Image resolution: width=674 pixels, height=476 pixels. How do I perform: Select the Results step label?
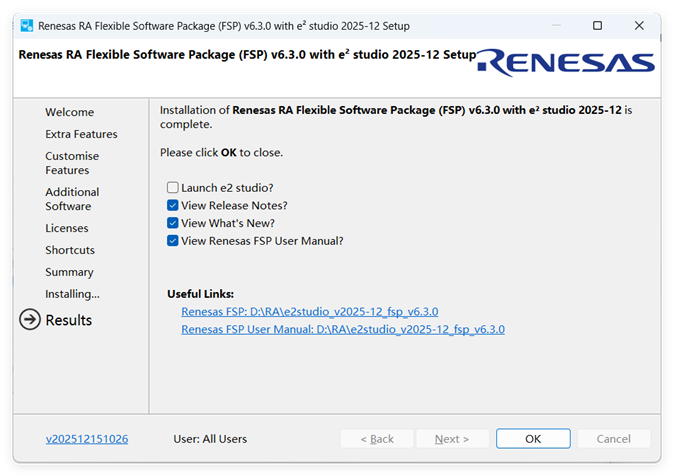69,320
